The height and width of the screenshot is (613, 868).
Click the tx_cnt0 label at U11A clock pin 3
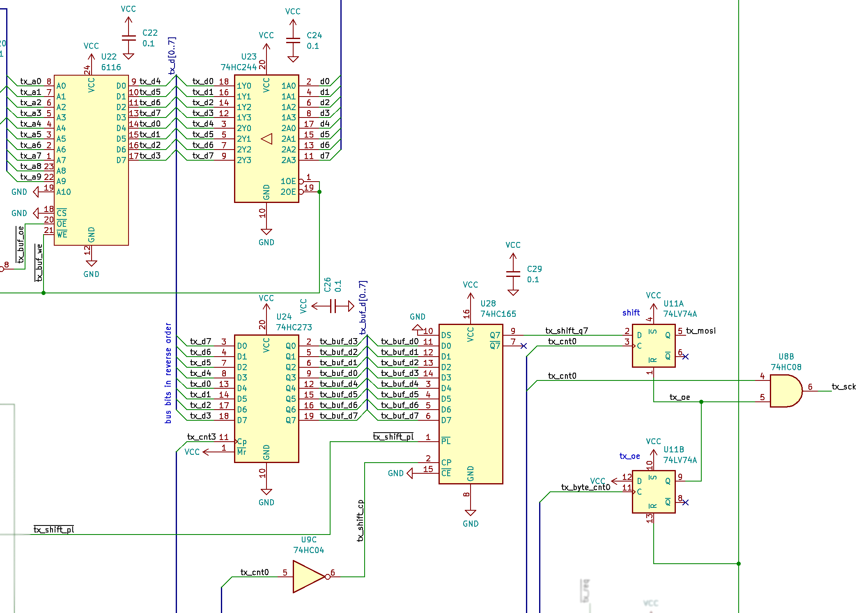[x=562, y=341]
